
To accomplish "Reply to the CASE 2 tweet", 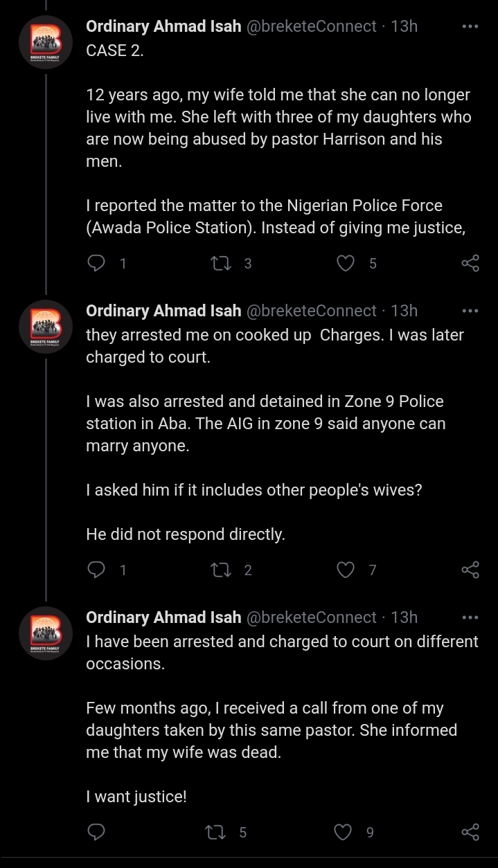I will 97,263.
